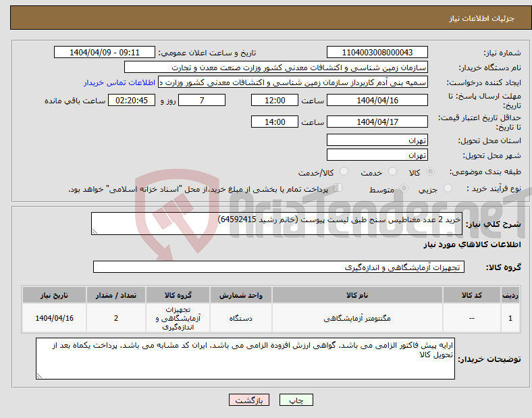Click the دستگاه unit cell
The height and width of the screenshot is (418, 532).
click(241, 318)
